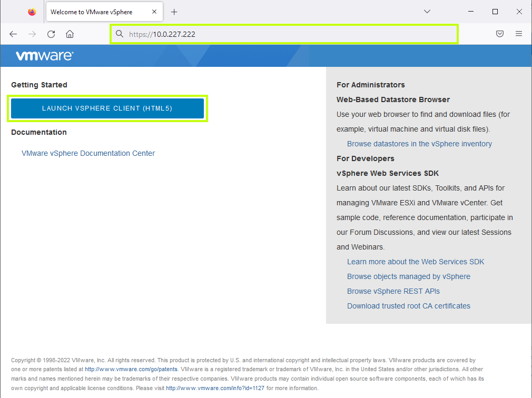Open the vmware.com/info?id=1127 link
Screen dimensions: 532x398
tap(215, 388)
